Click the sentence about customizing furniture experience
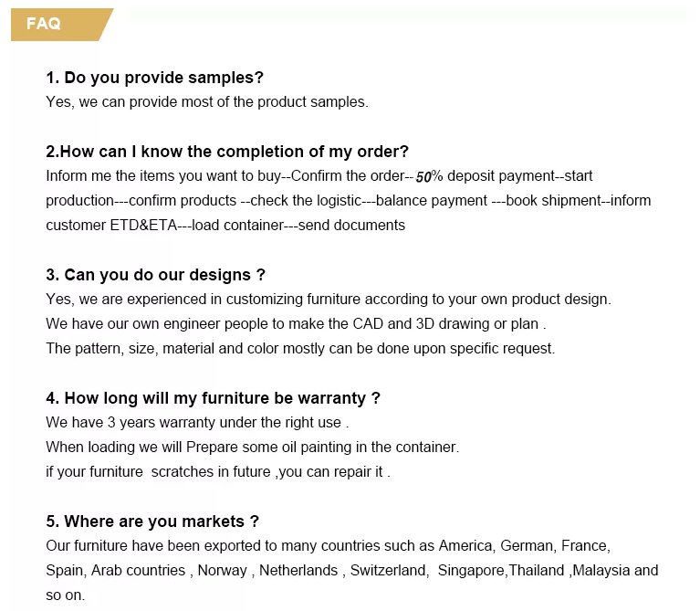 [x=329, y=299]
